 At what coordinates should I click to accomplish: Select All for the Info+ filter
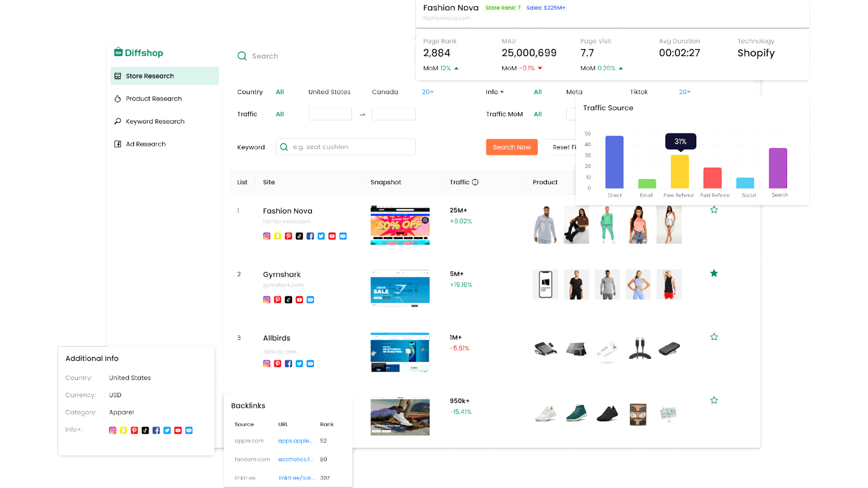pyautogui.click(x=538, y=92)
